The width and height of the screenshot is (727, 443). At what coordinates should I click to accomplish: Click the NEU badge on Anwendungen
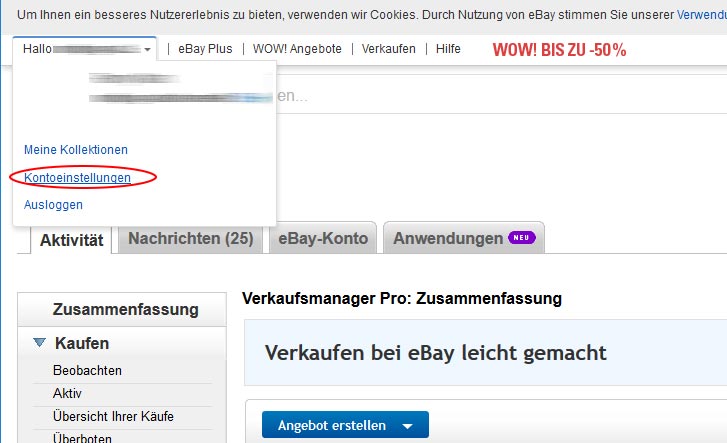[522, 238]
